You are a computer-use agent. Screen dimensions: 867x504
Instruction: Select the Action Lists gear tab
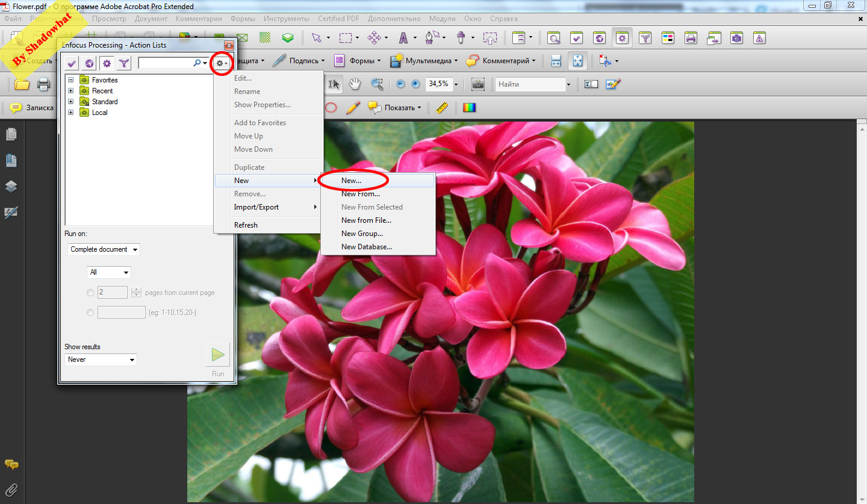[x=107, y=63]
